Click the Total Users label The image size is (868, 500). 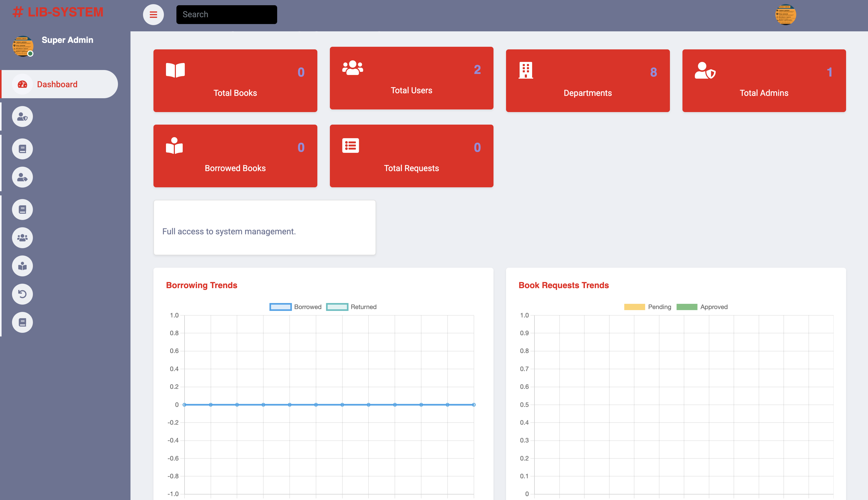pyautogui.click(x=411, y=90)
